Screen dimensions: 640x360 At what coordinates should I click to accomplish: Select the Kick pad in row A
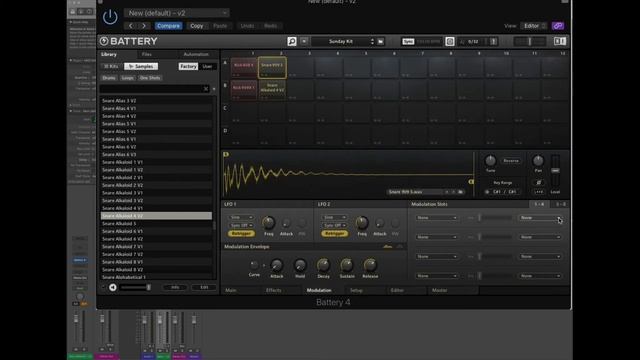(x=244, y=67)
